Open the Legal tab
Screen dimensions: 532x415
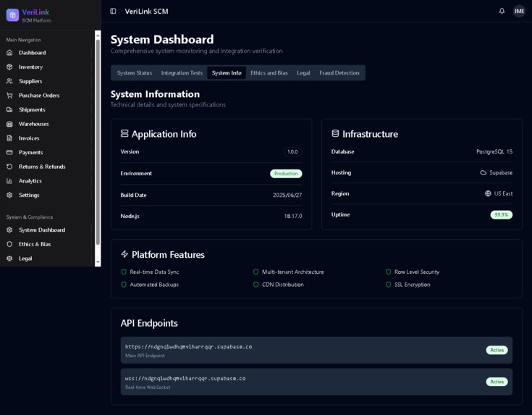tap(303, 72)
